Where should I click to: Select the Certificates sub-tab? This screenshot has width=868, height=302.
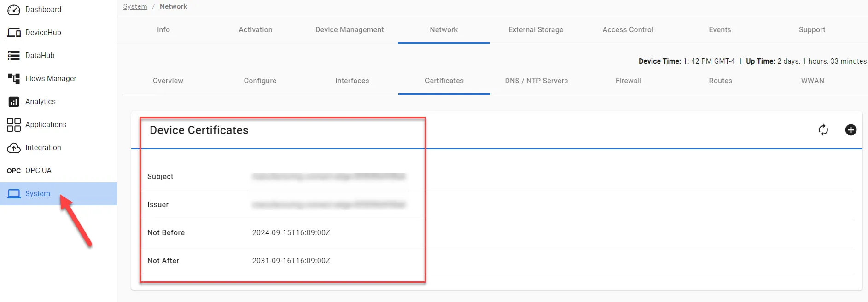(x=444, y=81)
